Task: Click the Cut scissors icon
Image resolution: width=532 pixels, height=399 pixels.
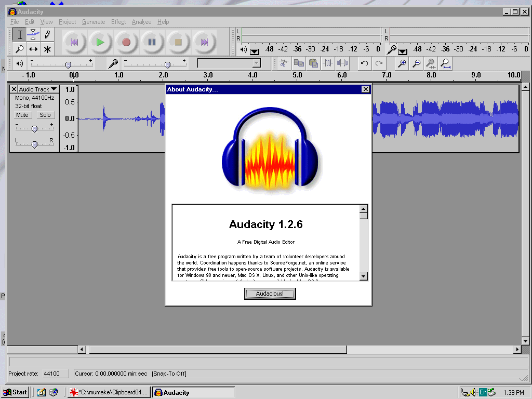Action: 284,63
